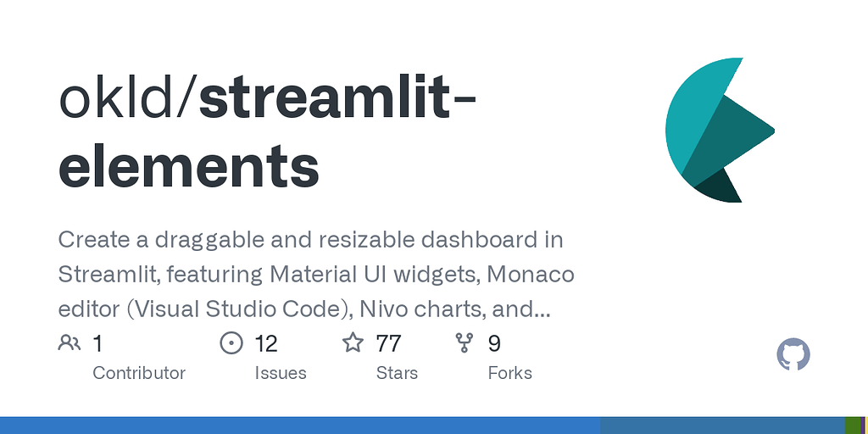Screen dimensions: 868x434
Task: Click the stars count 77
Action: 388,343
